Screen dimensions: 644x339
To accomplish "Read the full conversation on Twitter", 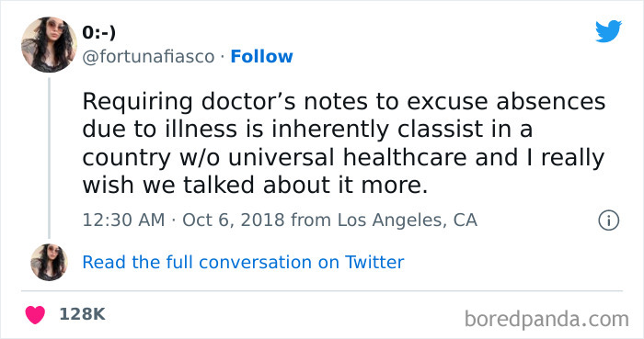I will 243,263.
